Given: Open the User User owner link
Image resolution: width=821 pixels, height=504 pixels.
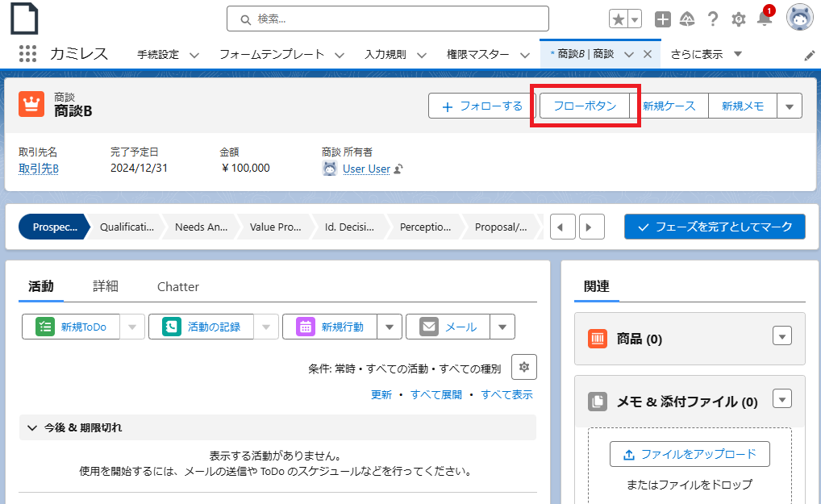Looking at the screenshot, I should click(x=366, y=169).
